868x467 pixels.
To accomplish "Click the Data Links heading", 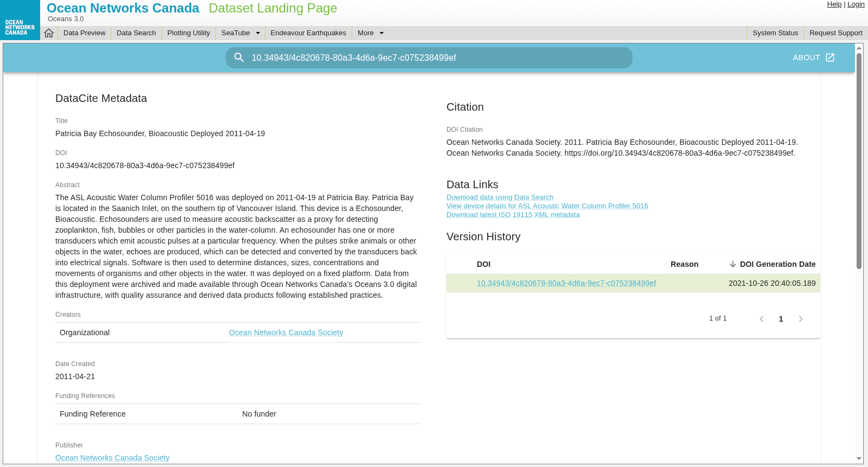I will coord(472,184).
